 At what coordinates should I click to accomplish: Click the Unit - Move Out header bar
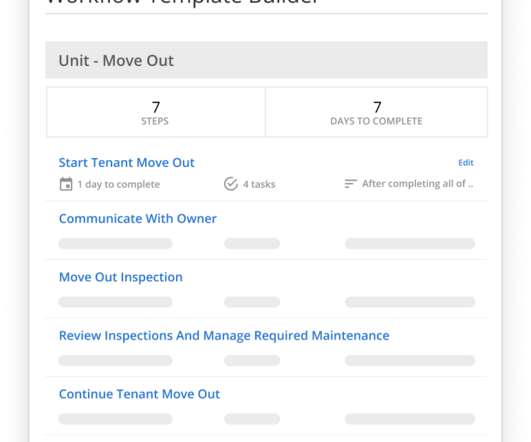pos(267,60)
